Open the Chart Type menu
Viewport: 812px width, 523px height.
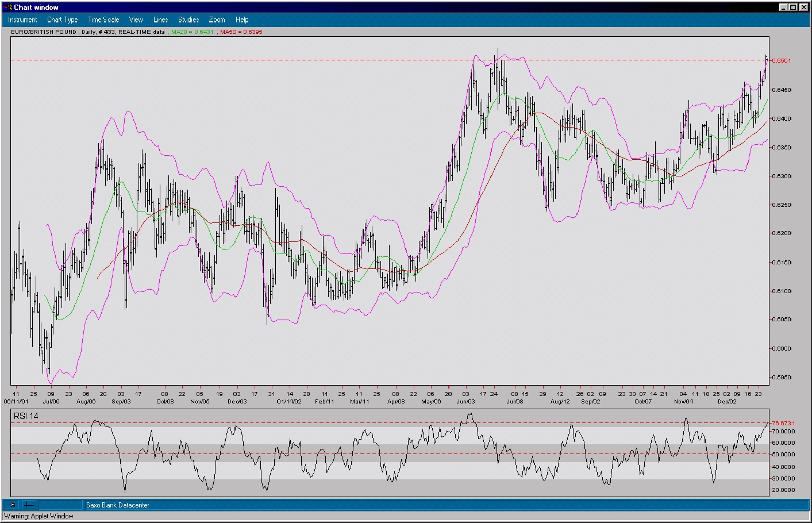[x=62, y=20]
